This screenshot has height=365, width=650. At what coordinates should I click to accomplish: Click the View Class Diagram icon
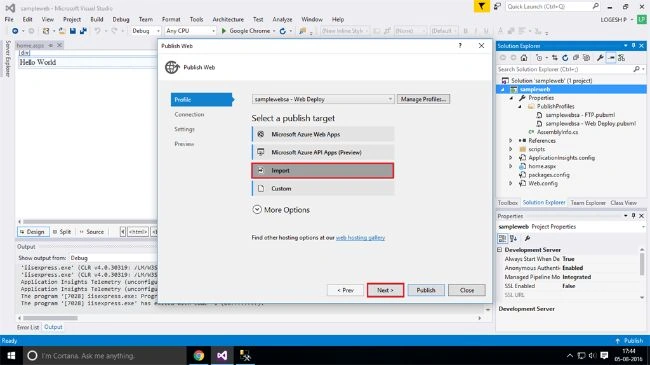pos(621,58)
